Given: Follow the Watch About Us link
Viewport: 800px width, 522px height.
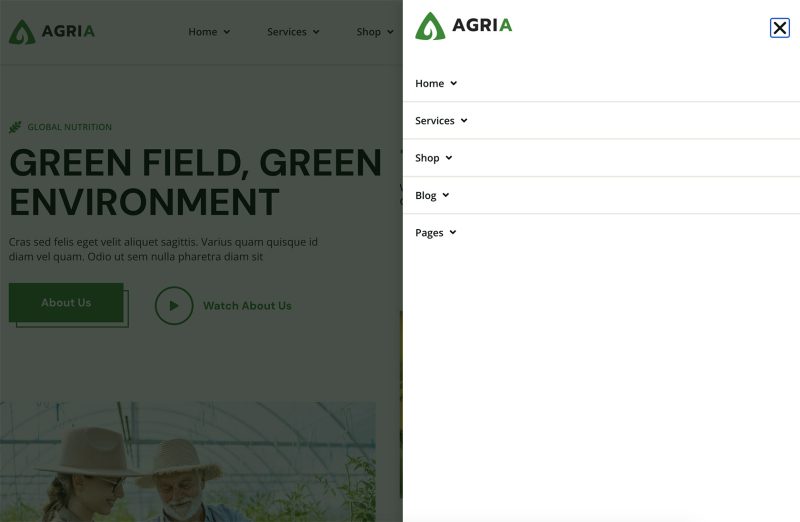Looking at the screenshot, I should click(x=247, y=306).
